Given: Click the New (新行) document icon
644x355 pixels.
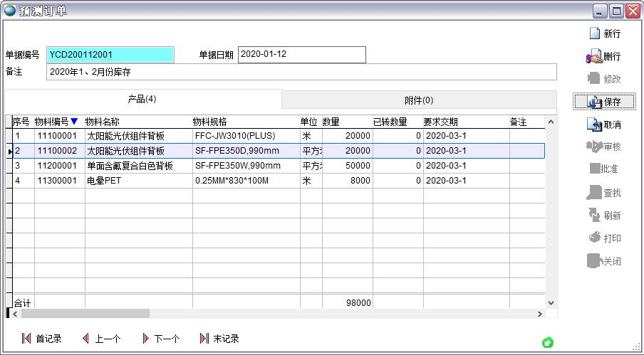Looking at the screenshot, I should point(594,33).
